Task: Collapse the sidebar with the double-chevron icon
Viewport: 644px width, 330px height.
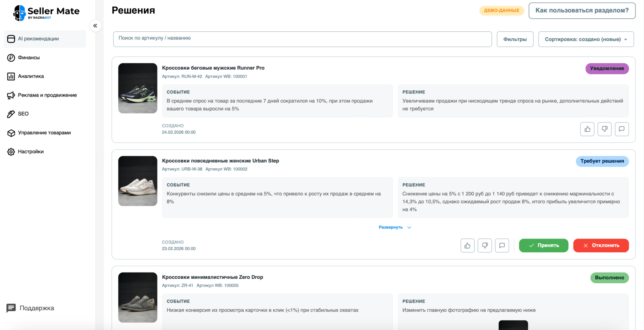Action: pos(95,26)
